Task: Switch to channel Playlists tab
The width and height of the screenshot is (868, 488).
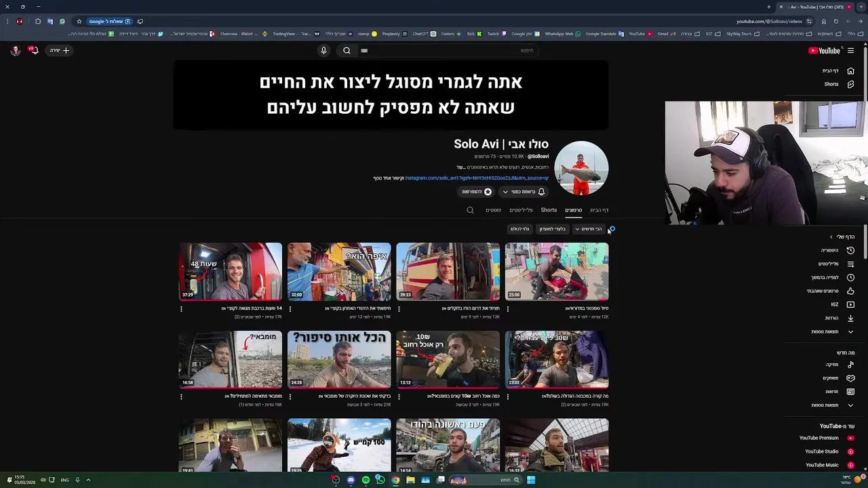Action: (521, 210)
